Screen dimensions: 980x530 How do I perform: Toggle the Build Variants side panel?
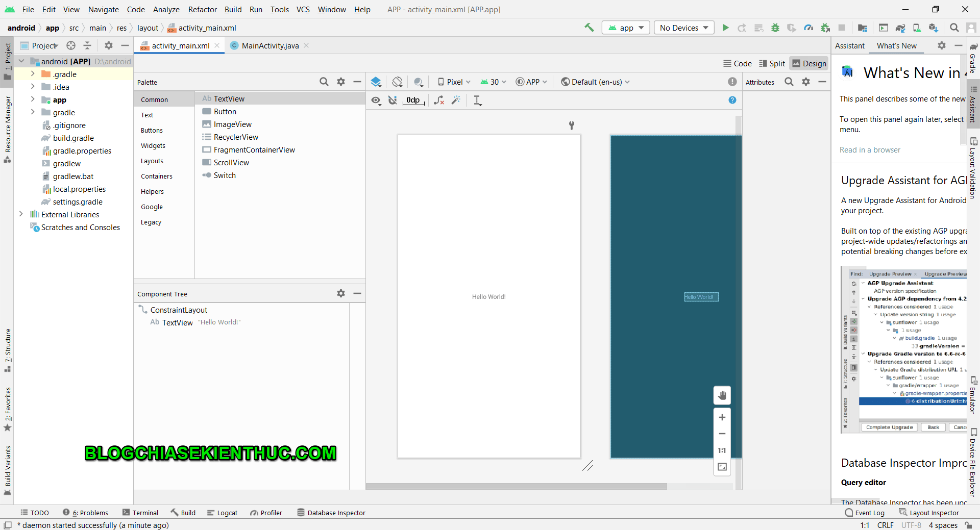8,470
